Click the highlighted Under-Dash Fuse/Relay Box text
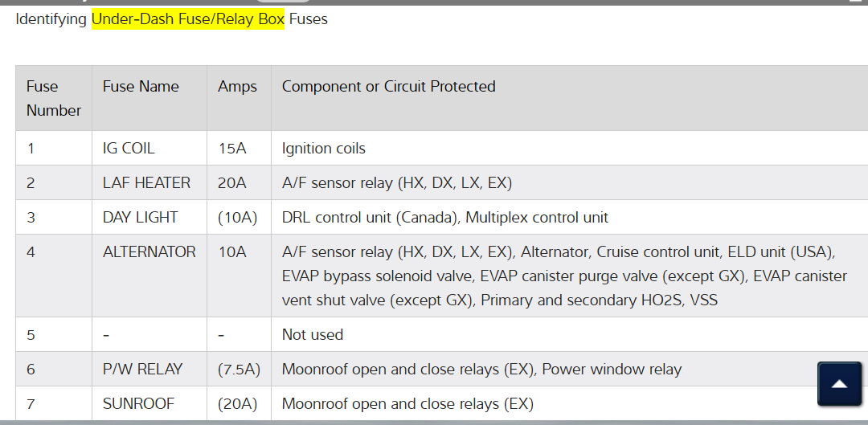 point(188,18)
